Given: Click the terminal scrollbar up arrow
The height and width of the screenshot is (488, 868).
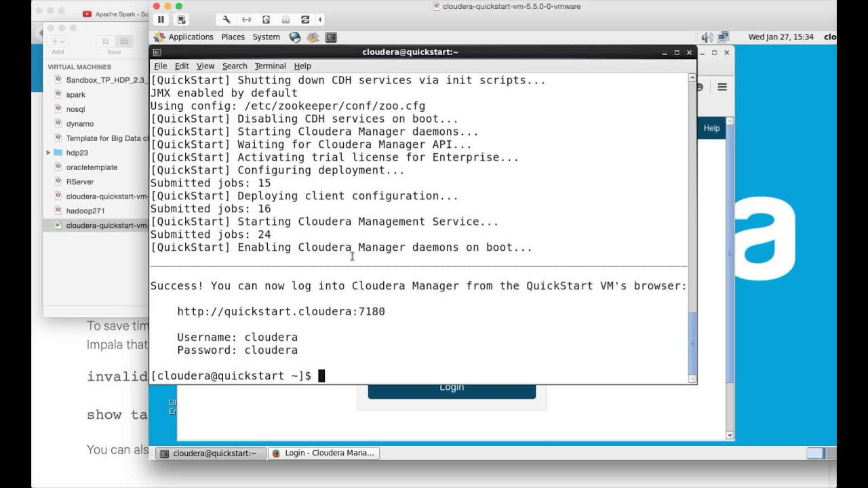Looking at the screenshot, I should click(x=692, y=79).
